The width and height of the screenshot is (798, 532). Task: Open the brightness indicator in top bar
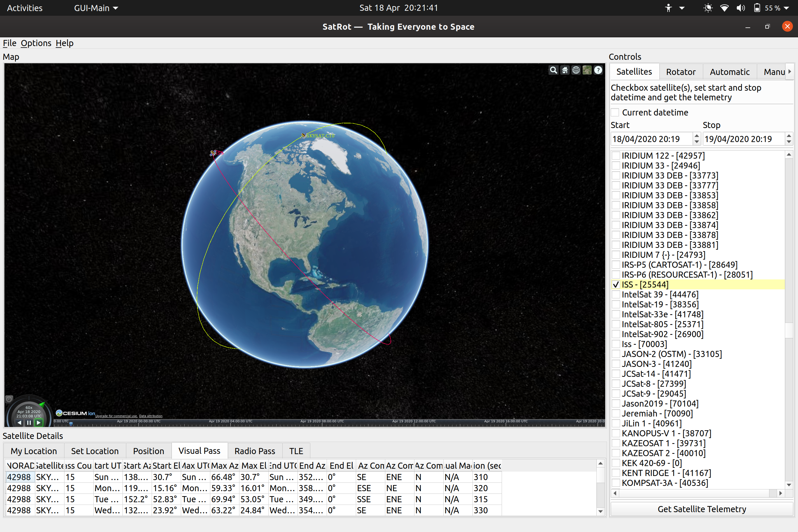[x=708, y=8]
